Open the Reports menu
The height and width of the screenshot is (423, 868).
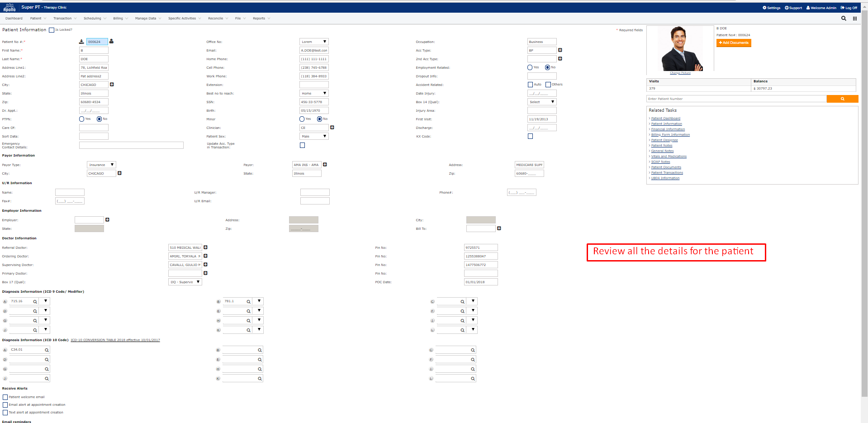[261, 19]
